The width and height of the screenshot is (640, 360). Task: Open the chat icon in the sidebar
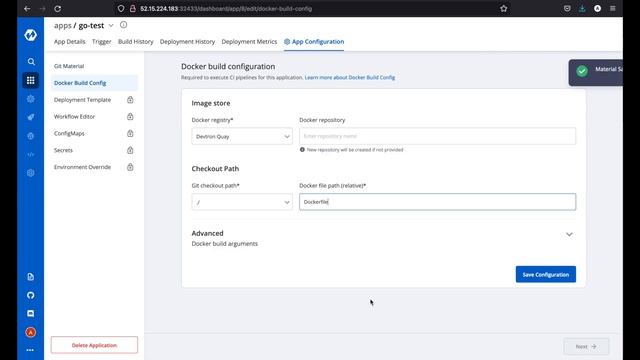[x=31, y=313]
